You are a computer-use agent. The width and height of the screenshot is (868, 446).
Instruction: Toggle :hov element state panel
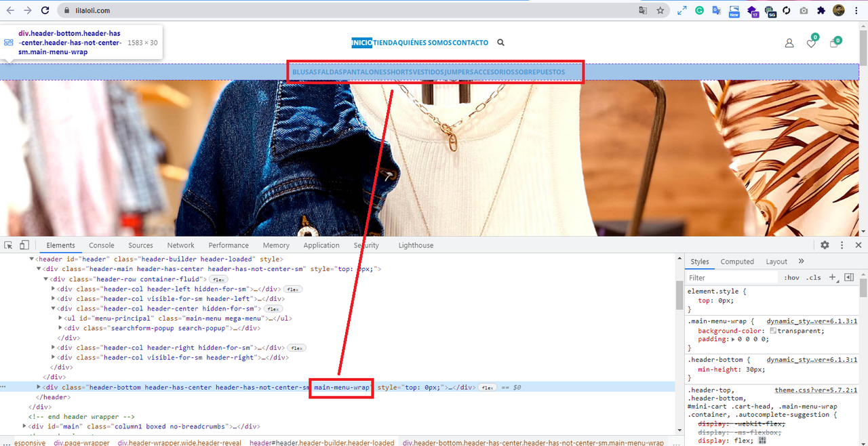click(791, 278)
